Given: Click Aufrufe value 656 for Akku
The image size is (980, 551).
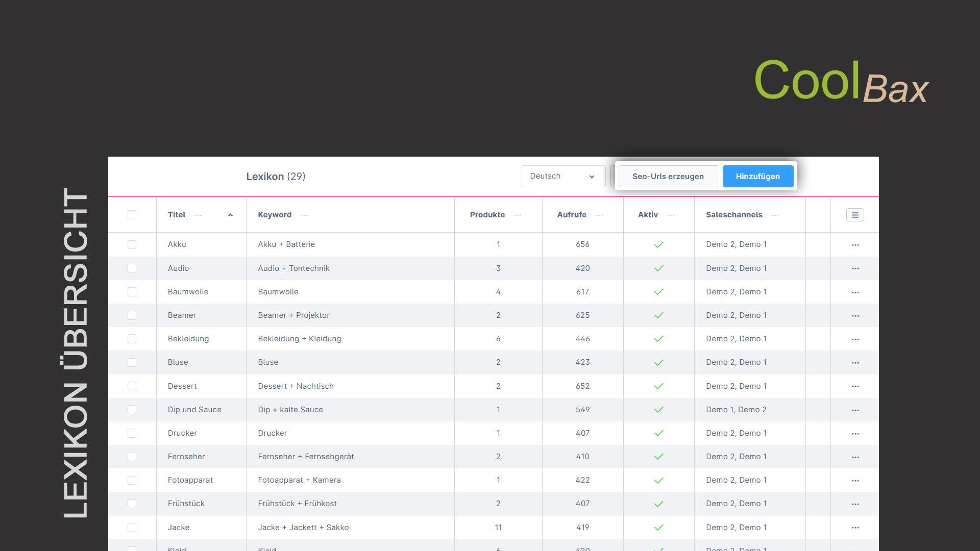Looking at the screenshot, I should tap(582, 244).
